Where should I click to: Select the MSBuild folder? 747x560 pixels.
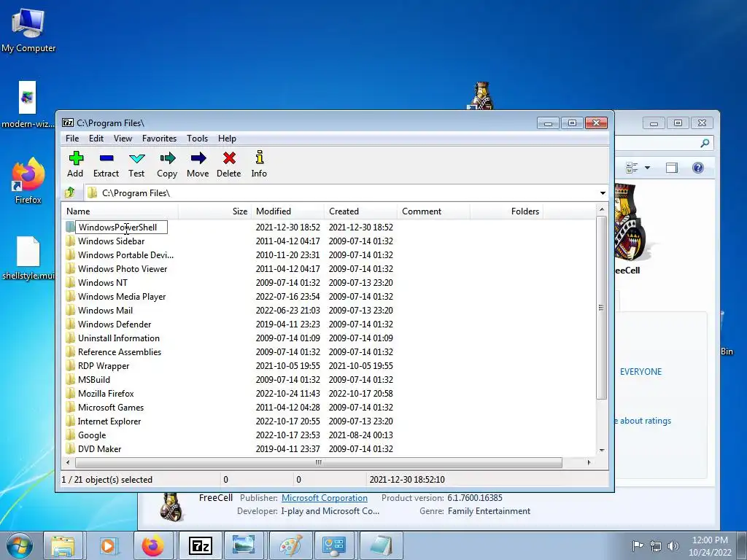94,379
